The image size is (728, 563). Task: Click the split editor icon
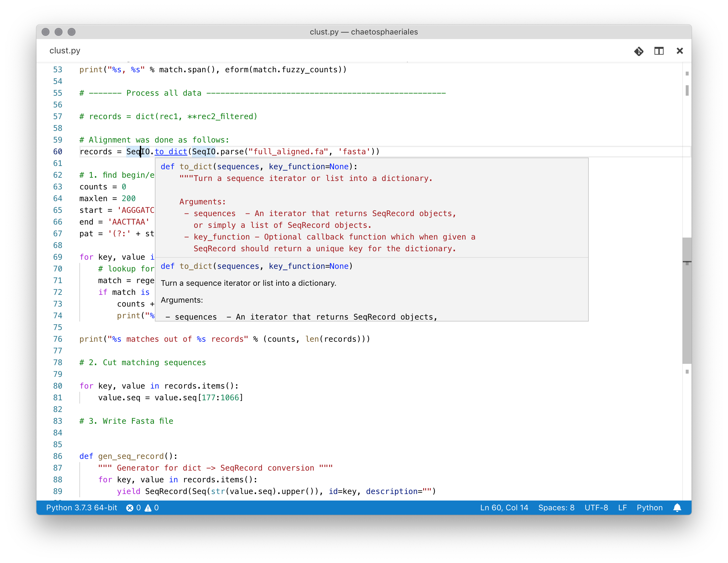point(659,51)
